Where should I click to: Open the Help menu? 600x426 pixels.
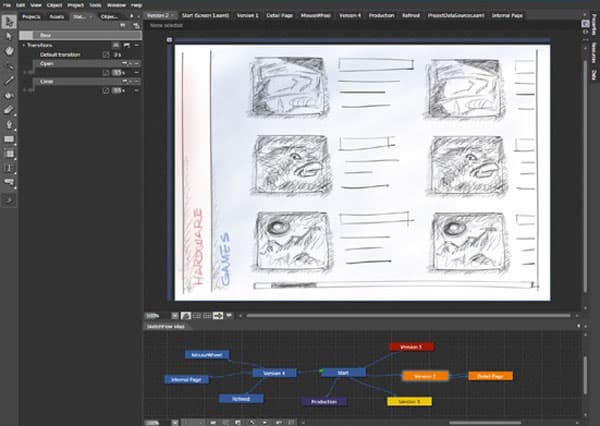[137, 5]
